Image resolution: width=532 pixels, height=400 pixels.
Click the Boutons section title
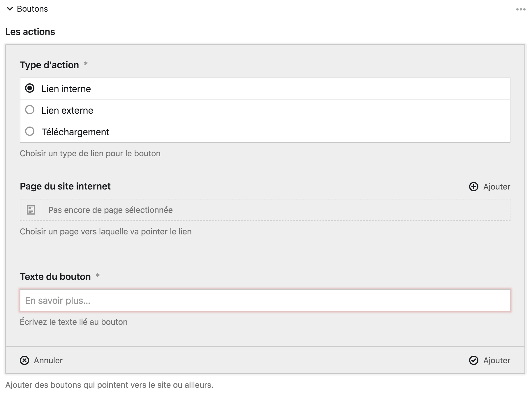click(32, 9)
